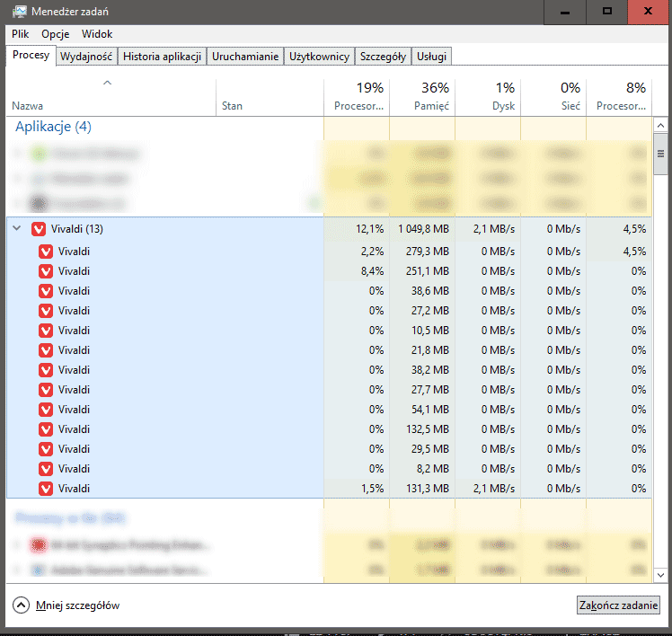The width and height of the screenshot is (672, 636).
Task: Open the Plik menu
Action: (20, 34)
